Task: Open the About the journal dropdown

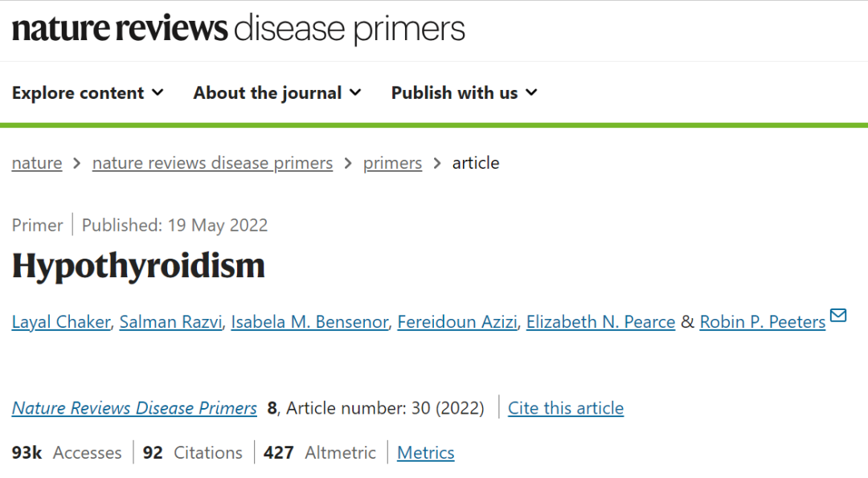Action: click(x=276, y=93)
